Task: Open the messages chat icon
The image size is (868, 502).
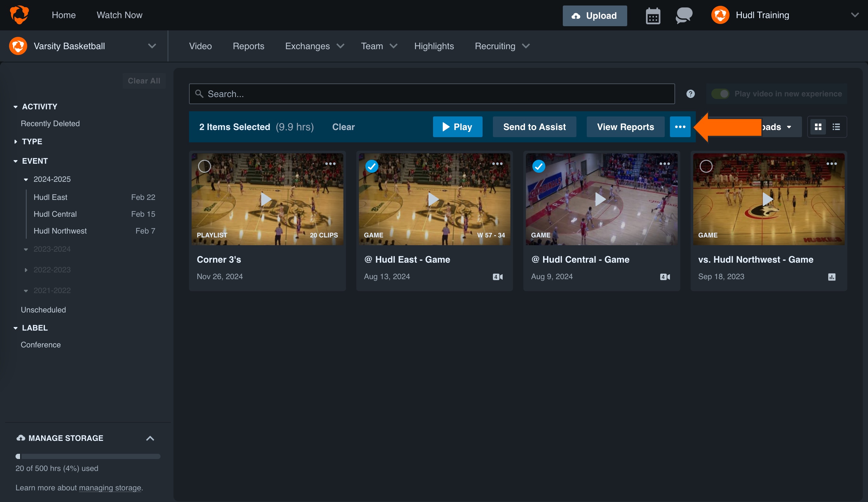Action: click(x=684, y=15)
